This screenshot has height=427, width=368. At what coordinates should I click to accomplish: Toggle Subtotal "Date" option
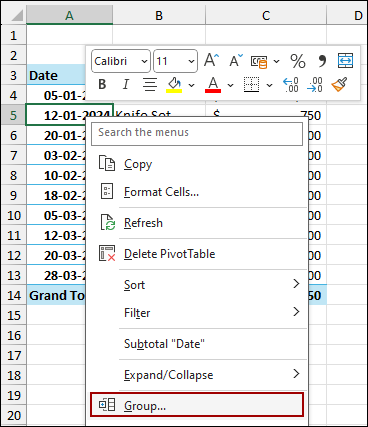[197, 344]
